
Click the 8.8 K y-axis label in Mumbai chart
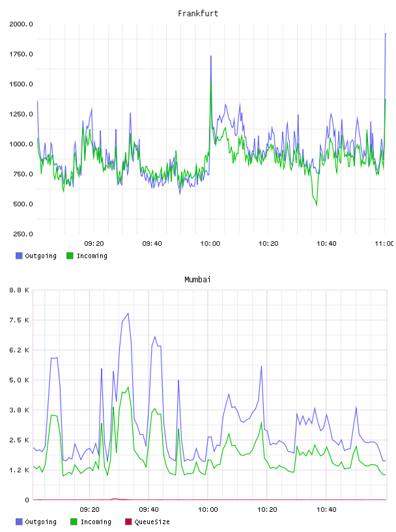[19, 290]
